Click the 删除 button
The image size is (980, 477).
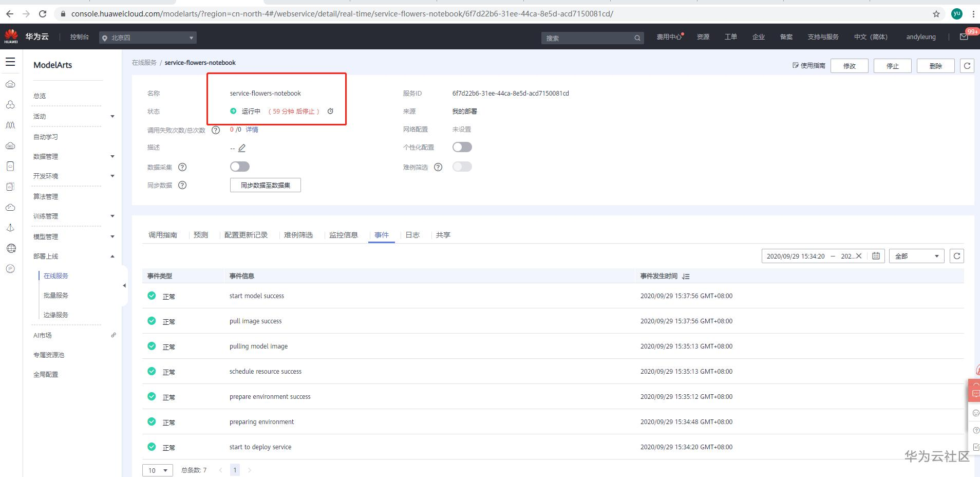point(936,66)
